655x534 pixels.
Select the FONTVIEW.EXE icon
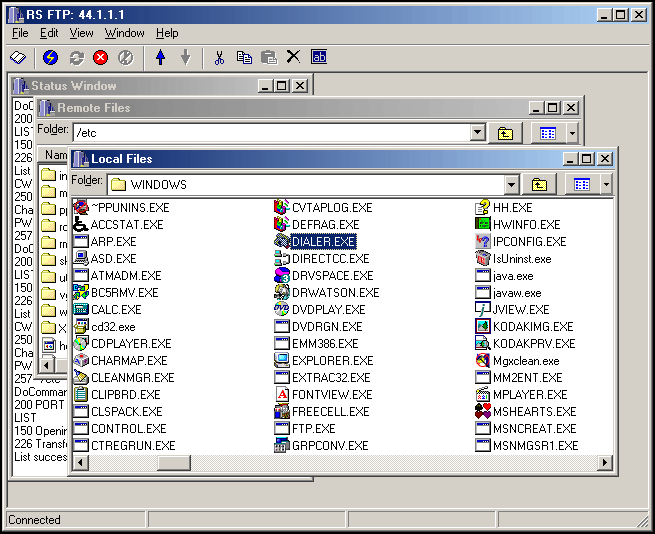pos(282,394)
